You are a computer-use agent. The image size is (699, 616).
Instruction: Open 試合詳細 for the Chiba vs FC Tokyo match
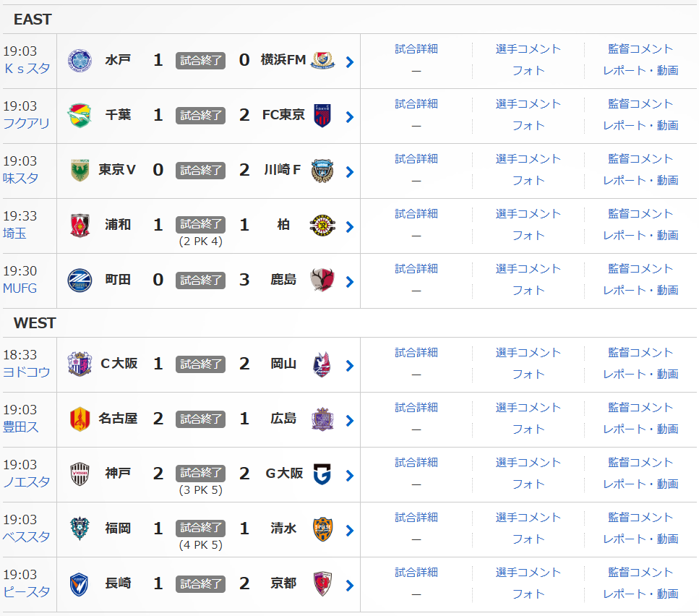click(x=416, y=103)
